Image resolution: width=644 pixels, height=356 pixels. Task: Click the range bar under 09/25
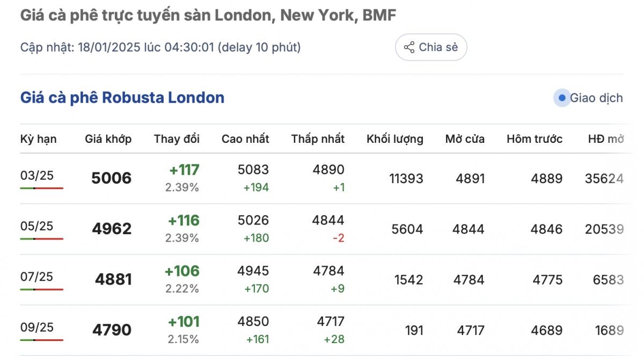click(42, 340)
